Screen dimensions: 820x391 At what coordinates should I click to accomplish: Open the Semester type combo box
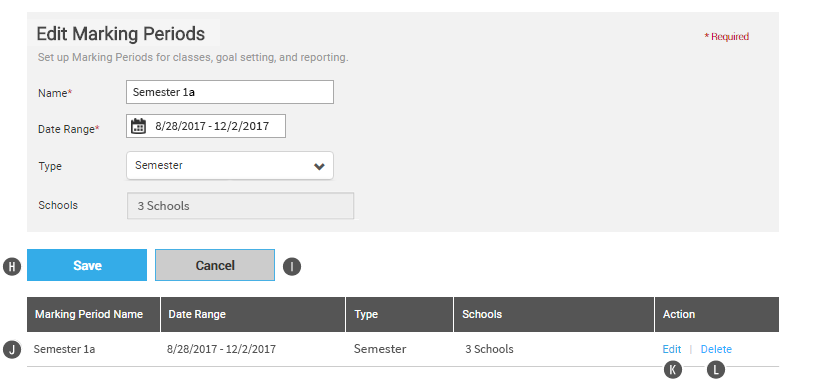230,166
